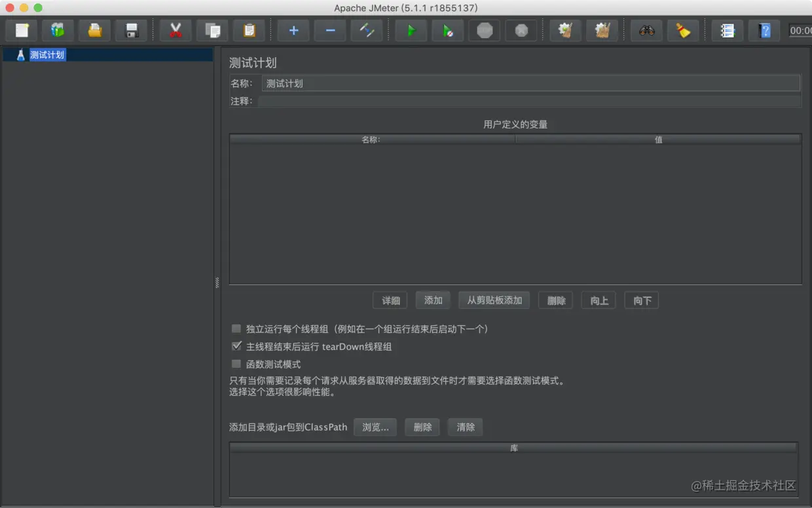Select 测试计划 node in tree
812x508 pixels.
(x=47, y=55)
